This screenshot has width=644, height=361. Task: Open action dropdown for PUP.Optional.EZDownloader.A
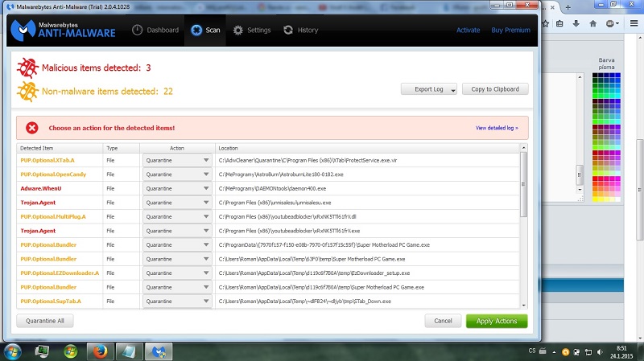pos(177,273)
